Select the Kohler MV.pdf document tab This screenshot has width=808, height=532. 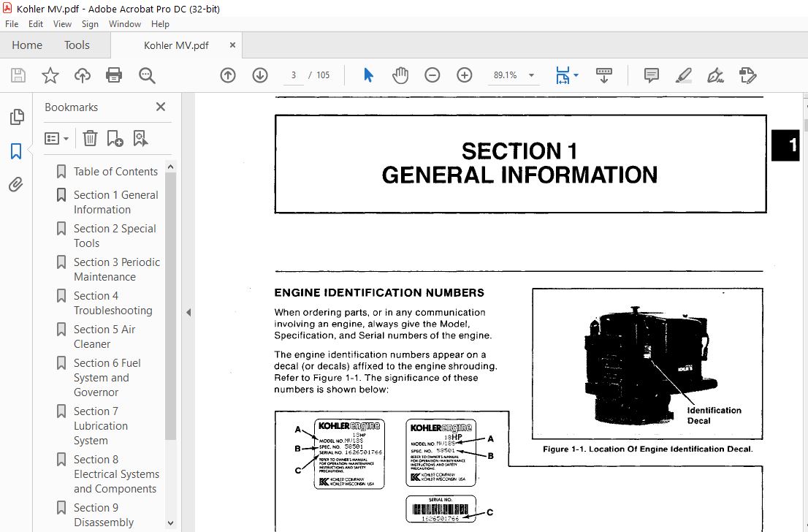[x=176, y=45]
